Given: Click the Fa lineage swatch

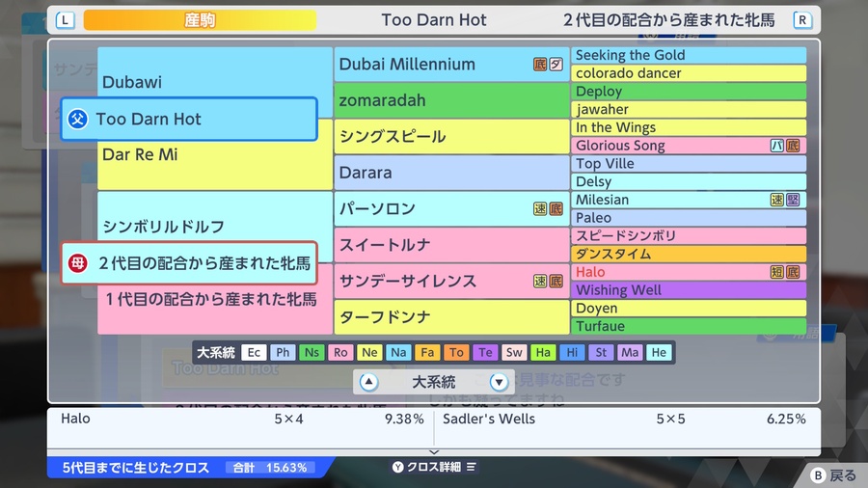Looking at the screenshot, I should tap(427, 352).
